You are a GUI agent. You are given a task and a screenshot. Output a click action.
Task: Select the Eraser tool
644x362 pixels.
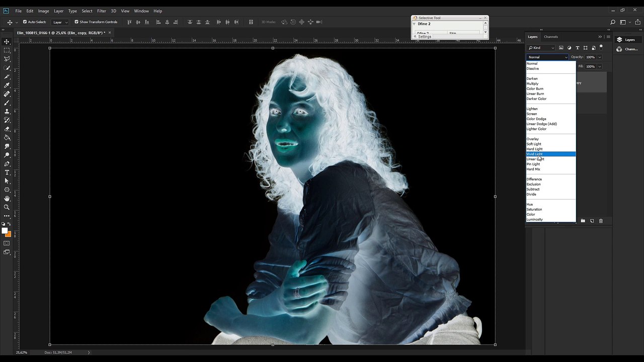(x=7, y=129)
